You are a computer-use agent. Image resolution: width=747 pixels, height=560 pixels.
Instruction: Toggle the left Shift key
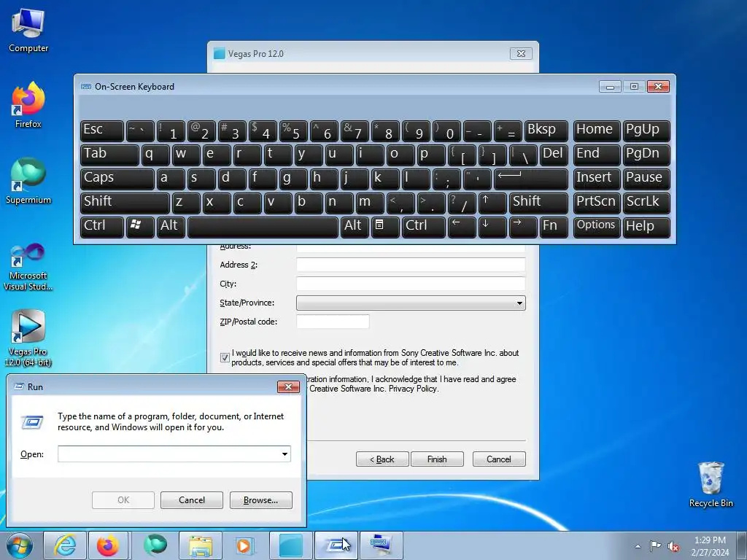click(x=125, y=203)
